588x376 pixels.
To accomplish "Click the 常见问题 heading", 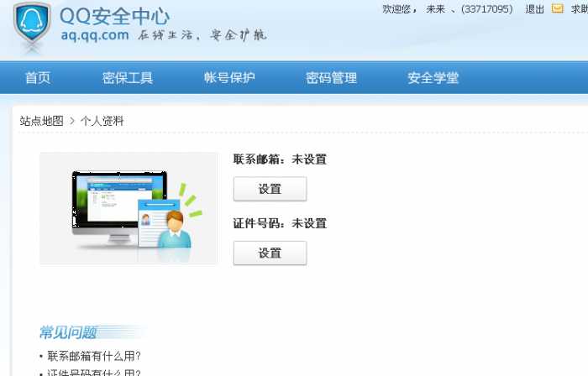I will pos(68,332).
